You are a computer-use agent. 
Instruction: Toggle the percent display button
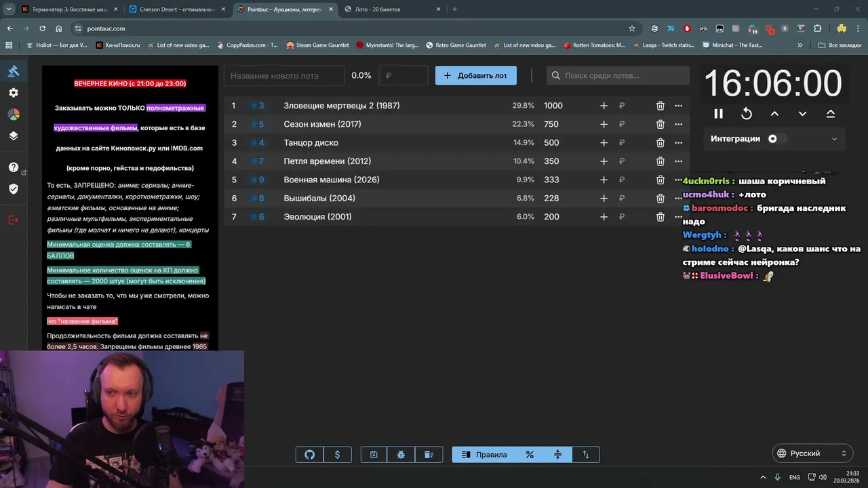[x=530, y=455]
